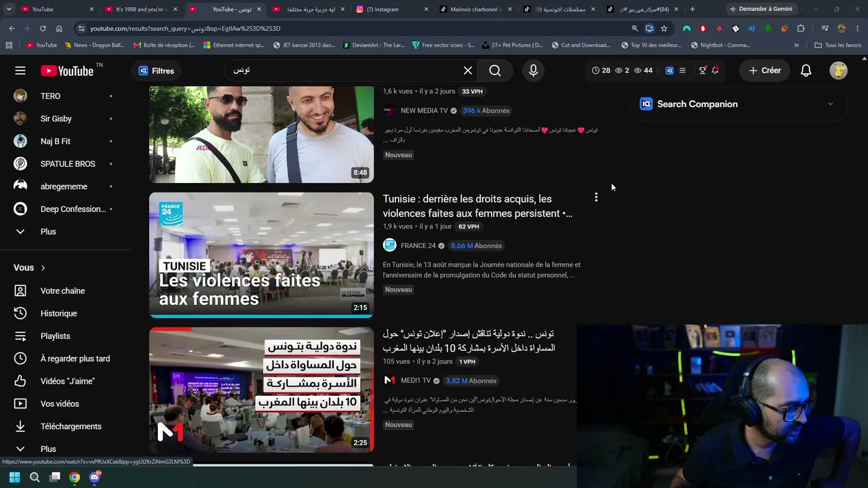868x488 pixels.
Task: Open the Tous les favoris bookmarks folder
Action: (x=837, y=45)
